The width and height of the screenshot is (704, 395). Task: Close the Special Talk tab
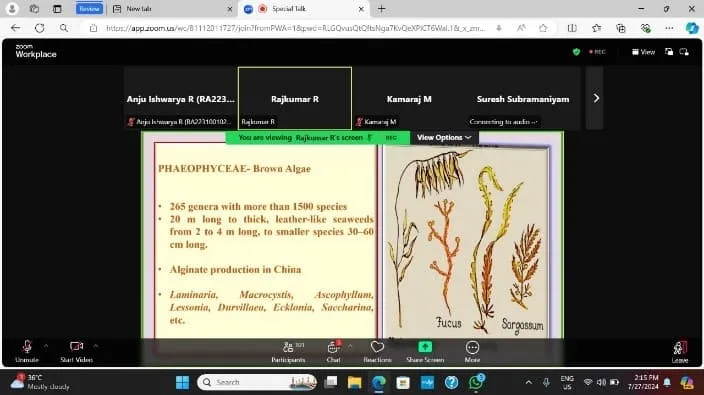point(361,9)
